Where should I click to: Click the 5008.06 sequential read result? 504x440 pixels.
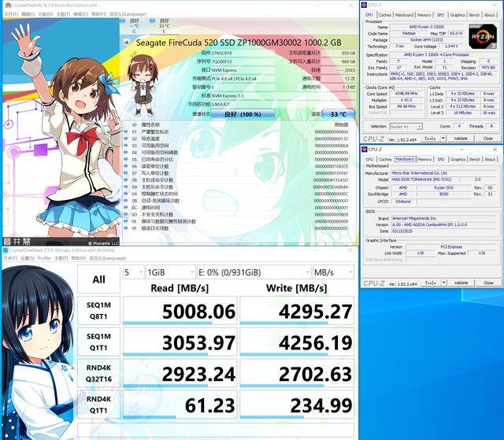180,311
